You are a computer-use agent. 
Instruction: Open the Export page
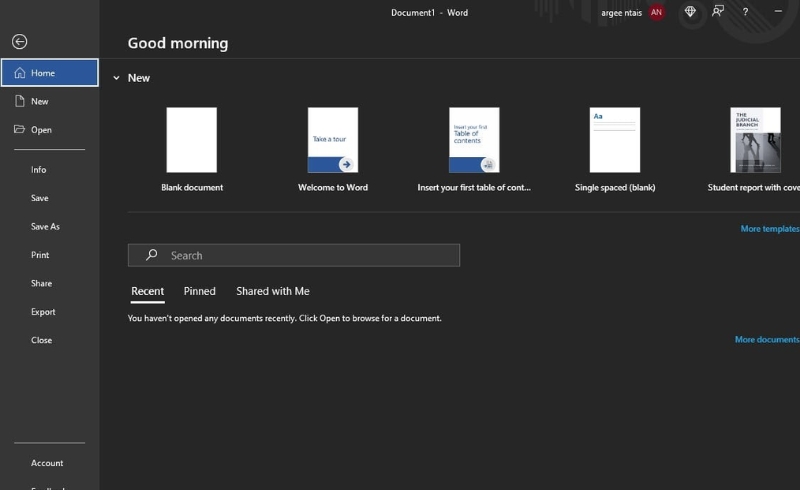click(43, 312)
